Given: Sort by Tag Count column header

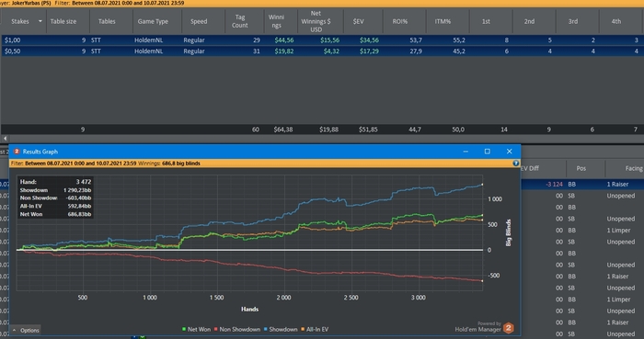Looking at the screenshot, I should tap(240, 21).
